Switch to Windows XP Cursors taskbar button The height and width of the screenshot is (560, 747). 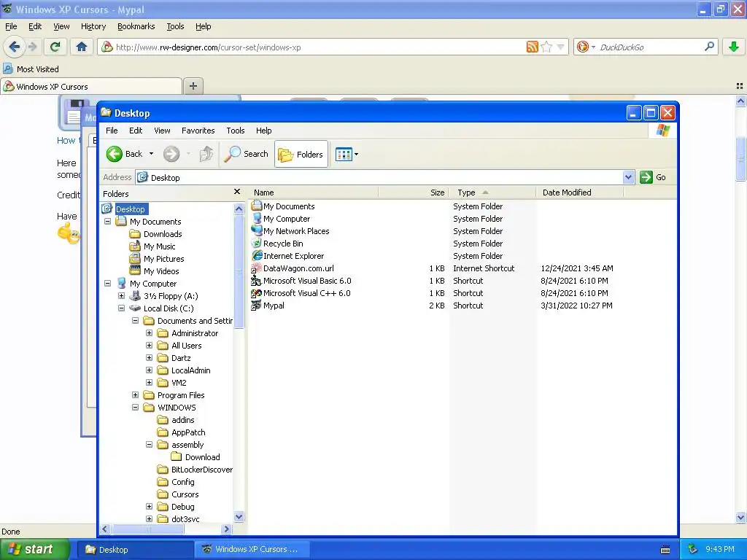click(253, 549)
